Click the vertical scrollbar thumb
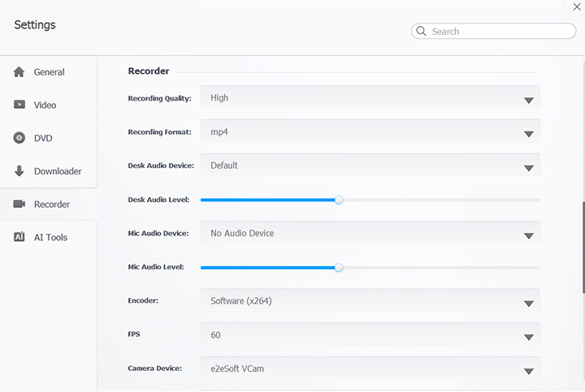 [583, 247]
